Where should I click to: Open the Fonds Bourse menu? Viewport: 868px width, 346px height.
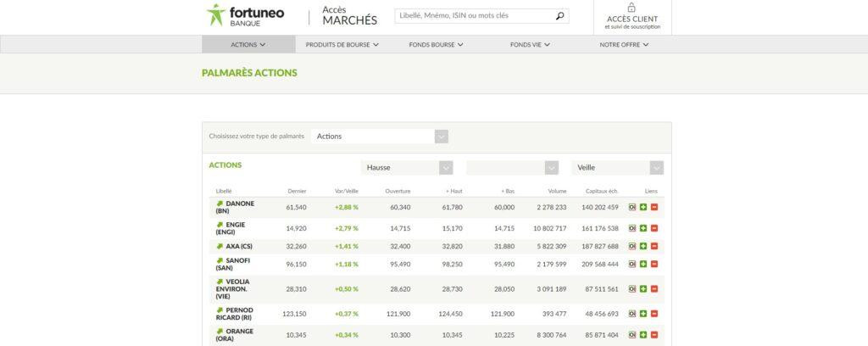tap(437, 45)
